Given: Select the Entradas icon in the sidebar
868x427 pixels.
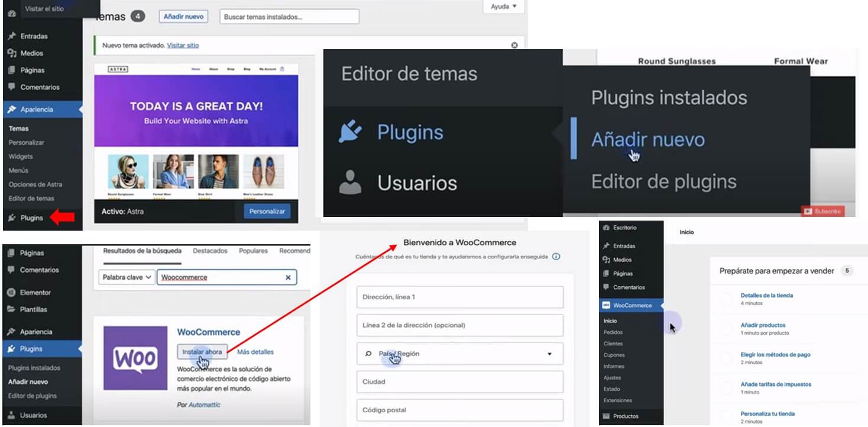Looking at the screenshot, I should pos(10,36).
